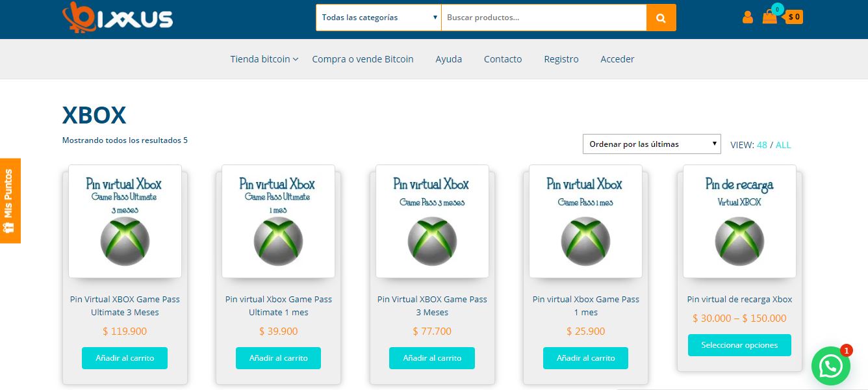Open the user account icon
The image size is (868, 390).
coord(748,17)
